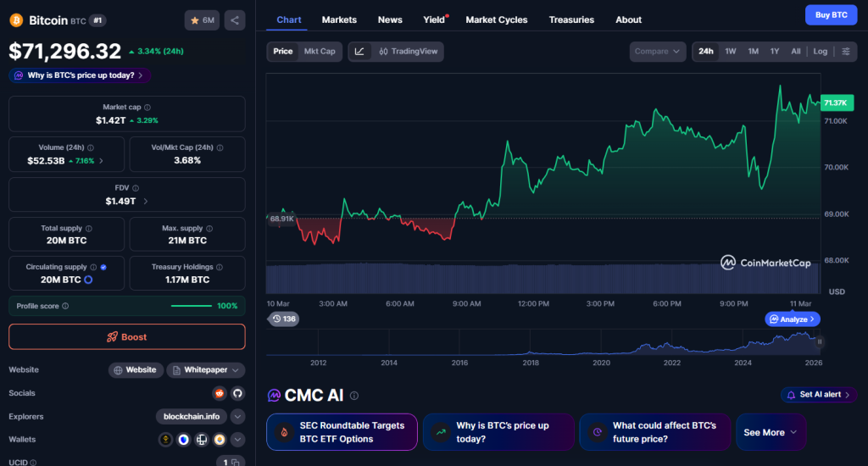This screenshot has width=868, height=466.
Task: Add Bitcoin to watchlist via star button
Action: pos(203,19)
